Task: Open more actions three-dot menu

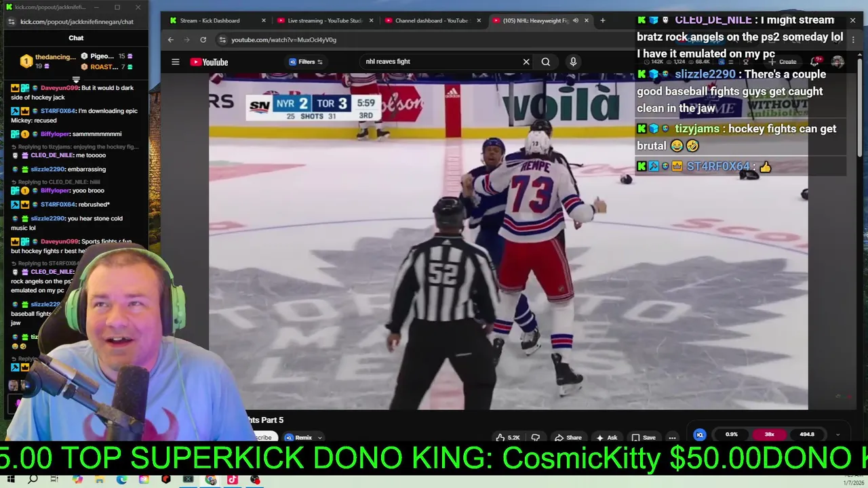Action: (x=672, y=438)
